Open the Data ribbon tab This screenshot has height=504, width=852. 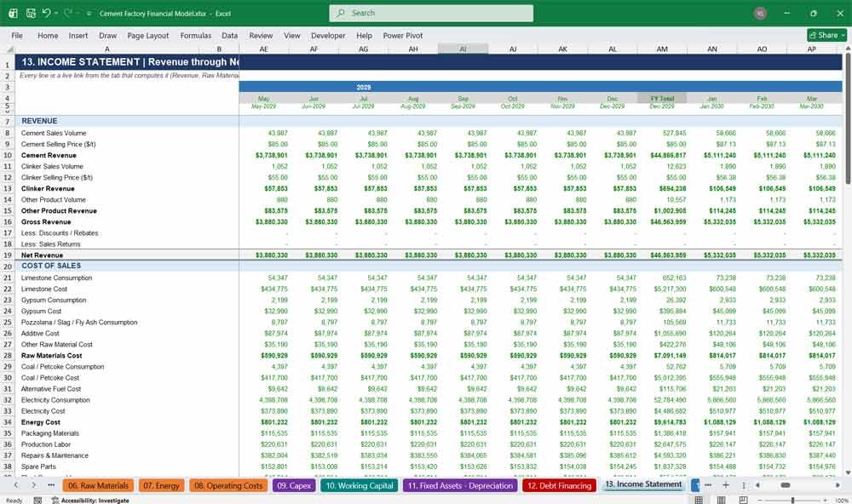pos(229,35)
